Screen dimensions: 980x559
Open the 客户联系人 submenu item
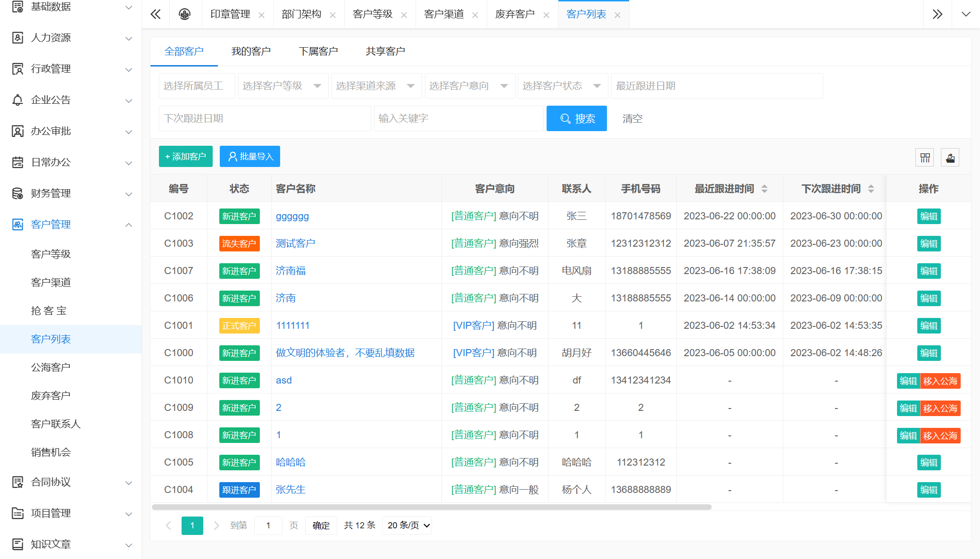coord(56,424)
